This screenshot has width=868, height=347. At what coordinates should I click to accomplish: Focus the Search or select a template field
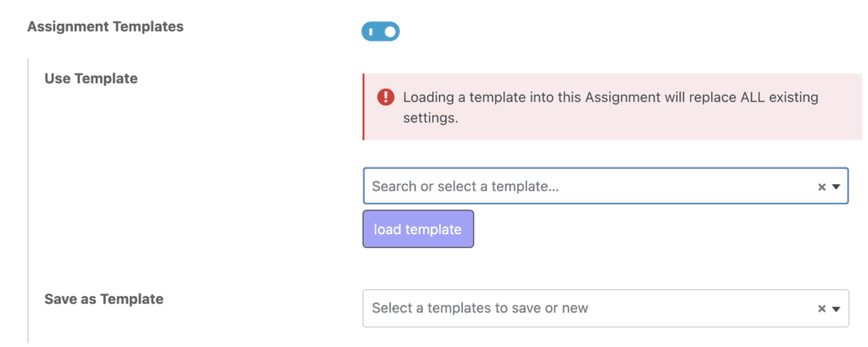(585, 187)
